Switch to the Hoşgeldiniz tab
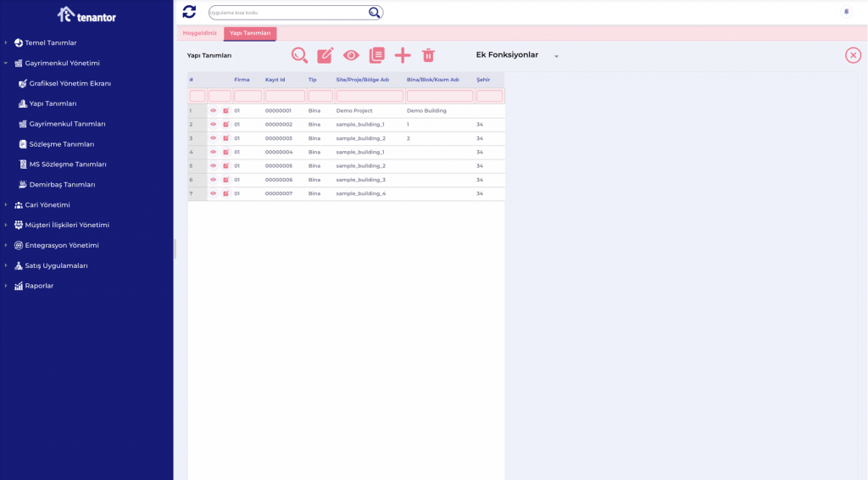This screenshot has height=480, width=868. pos(200,33)
